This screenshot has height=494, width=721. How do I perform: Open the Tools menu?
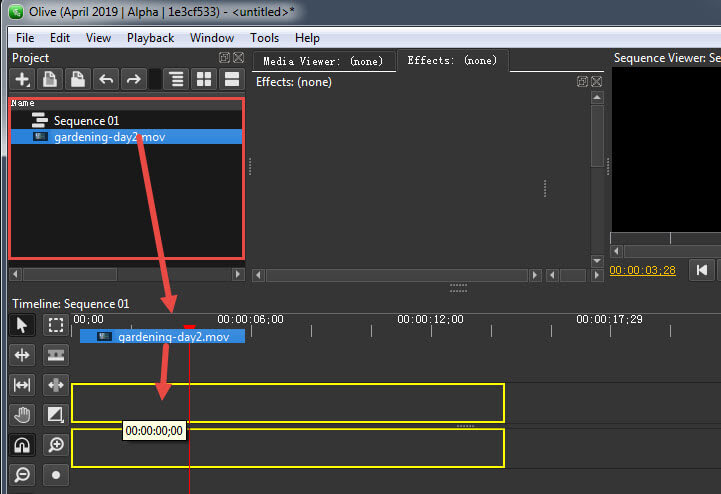[x=264, y=38]
